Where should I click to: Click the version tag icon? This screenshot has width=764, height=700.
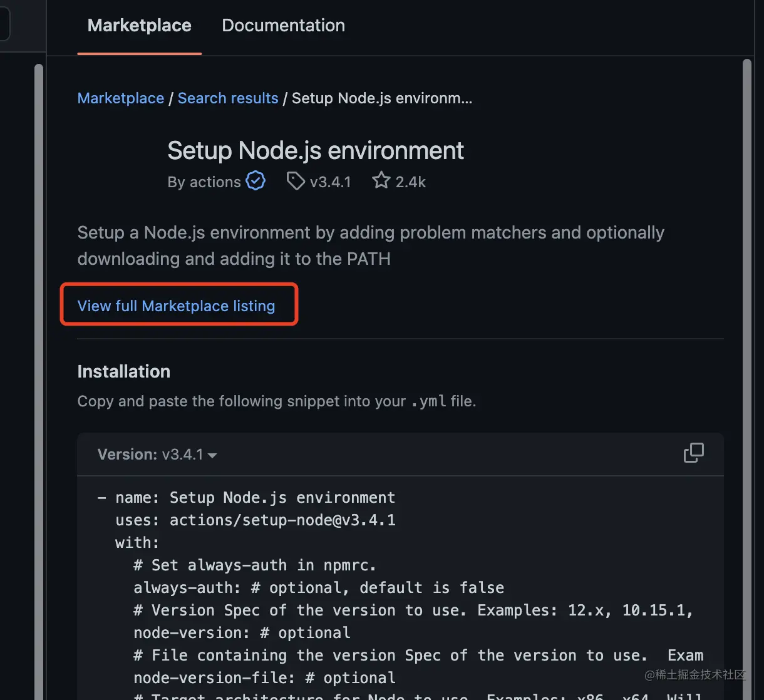pyautogui.click(x=295, y=182)
